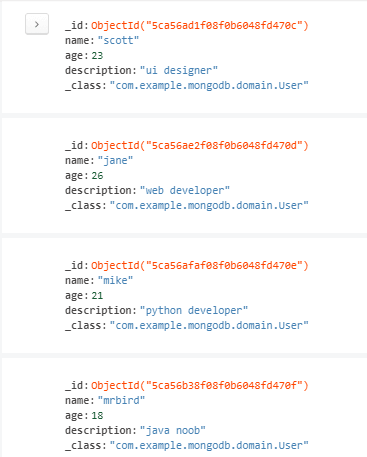Viewport: 367px width, 457px height.
Task: Click age value 18
Action: 97,415
